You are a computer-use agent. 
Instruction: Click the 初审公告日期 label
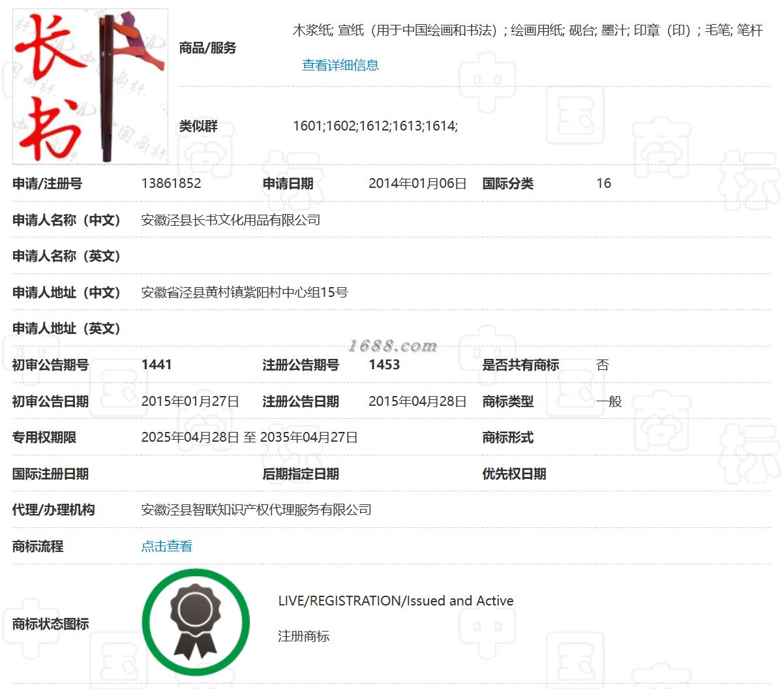51,401
